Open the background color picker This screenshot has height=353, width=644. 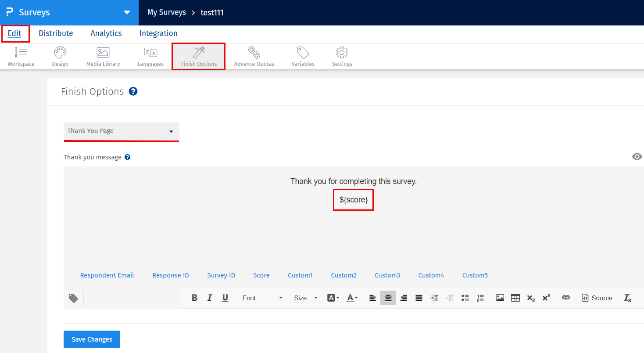click(333, 298)
